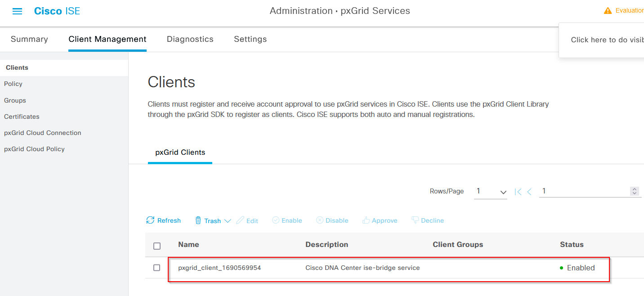Select Groups in the sidebar
644x296 pixels.
[15, 100]
